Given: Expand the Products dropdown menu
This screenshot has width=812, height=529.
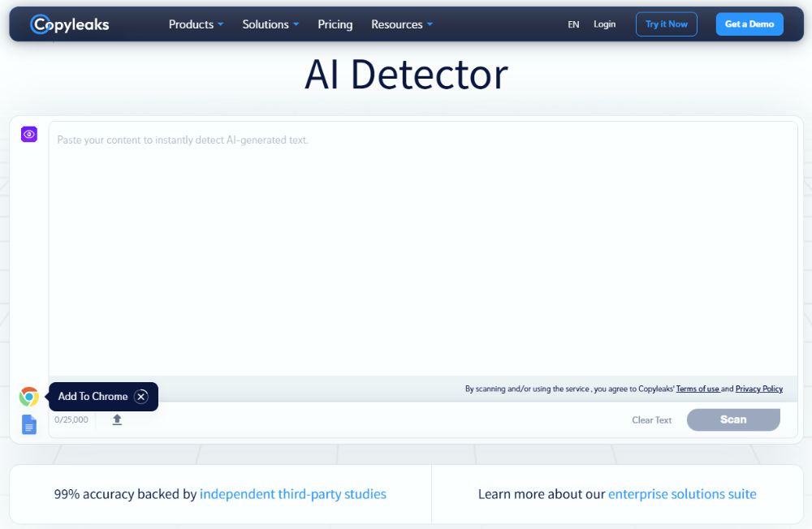Looking at the screenshot, I should (196, 24).
